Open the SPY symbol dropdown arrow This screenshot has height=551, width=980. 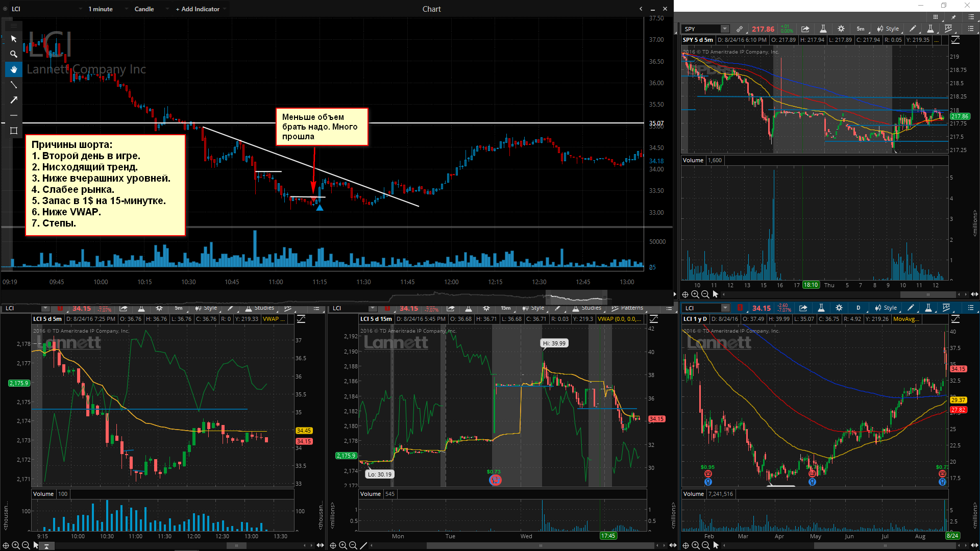725,29
